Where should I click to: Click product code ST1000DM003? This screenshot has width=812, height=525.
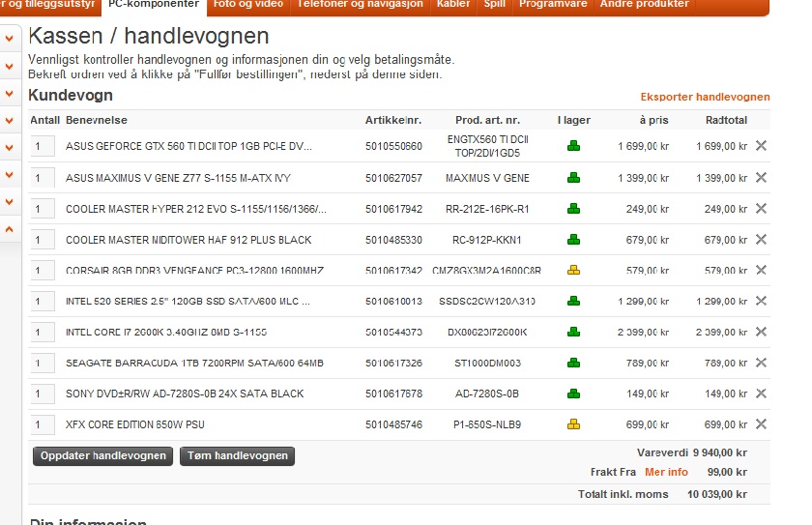(x=487, y=363)
